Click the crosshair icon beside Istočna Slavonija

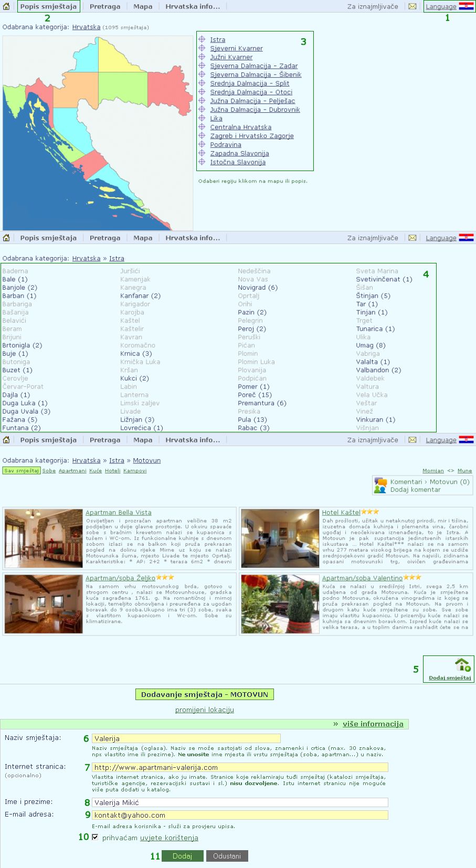(202, 162)
